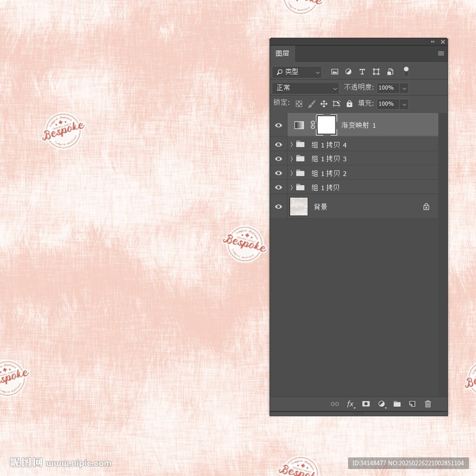Filter layers by shape layer icon

tap(376, 72)
